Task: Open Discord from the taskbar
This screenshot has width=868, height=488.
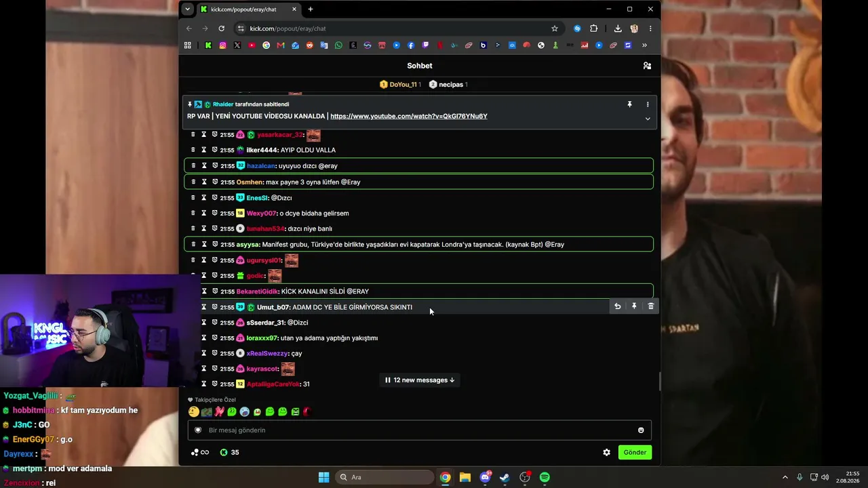Action: click(x=485, y=477)
